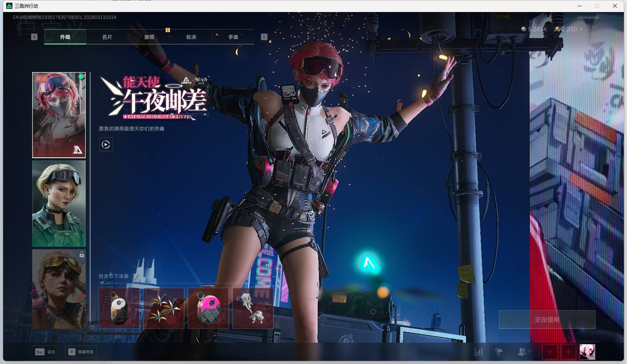Click the second empty squad slot plus

(568, 352)
